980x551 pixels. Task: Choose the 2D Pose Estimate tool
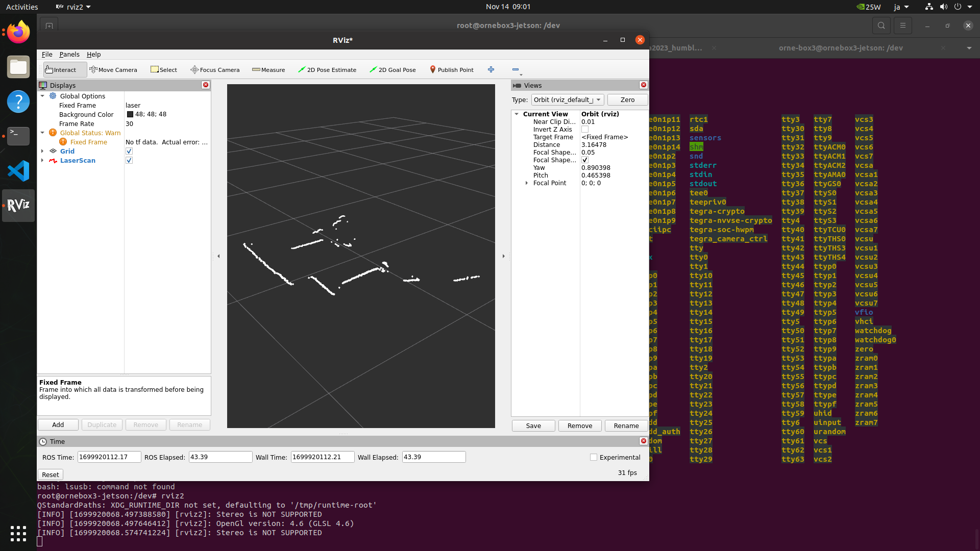coord(327,69)
